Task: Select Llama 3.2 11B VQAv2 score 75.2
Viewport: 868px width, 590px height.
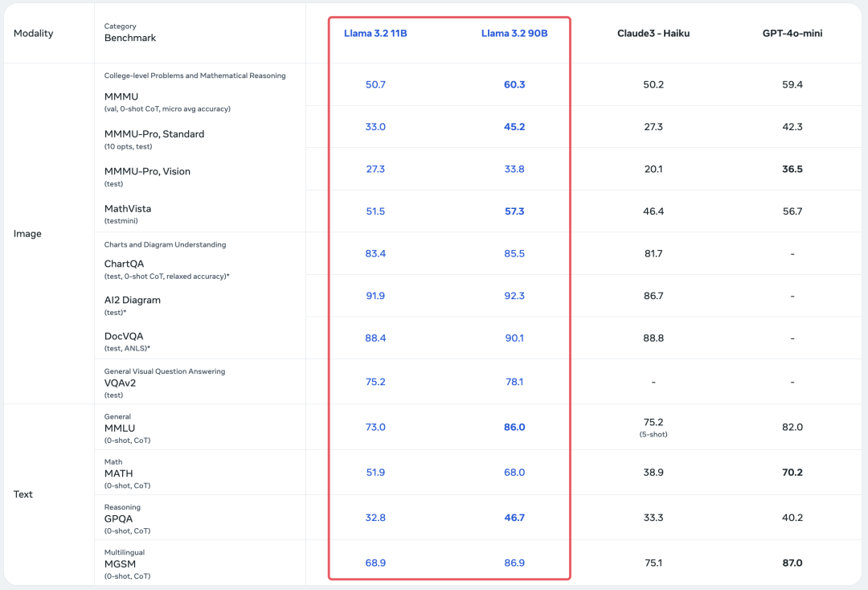Action: tap(375, 382)
